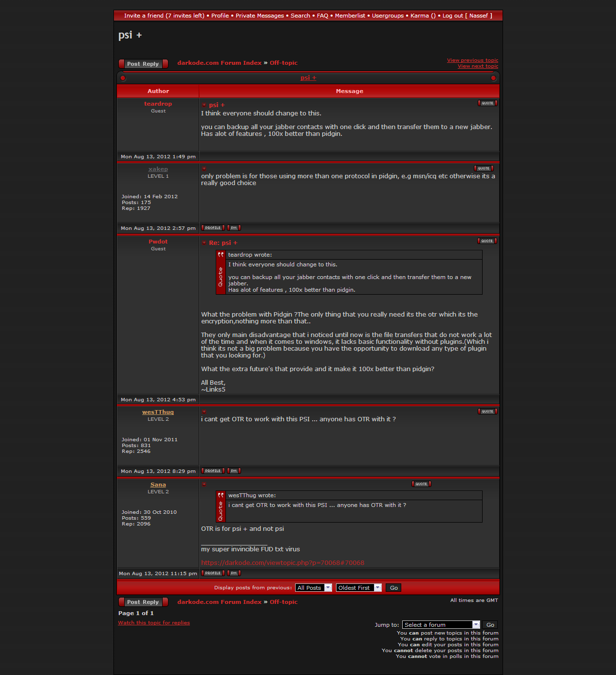Click Watch this topic for replies
The height and width of the screenshot is (675, 616).
pos(154,623)
